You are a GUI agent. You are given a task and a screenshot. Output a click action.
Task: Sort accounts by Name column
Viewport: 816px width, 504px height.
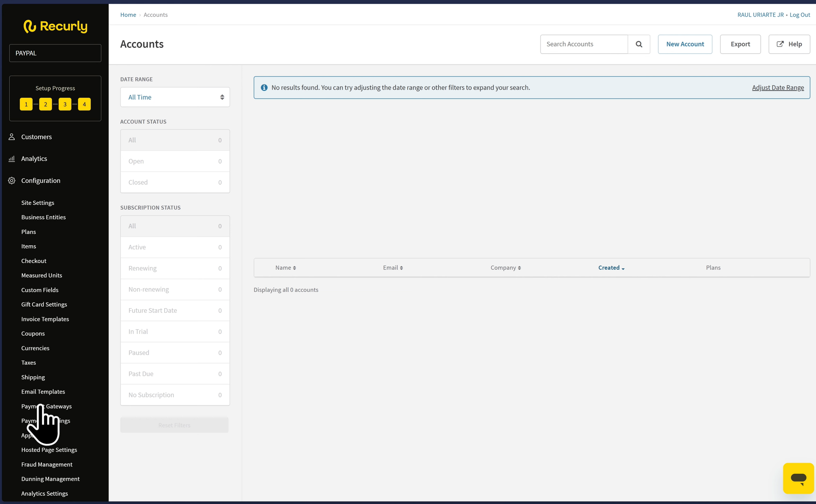285,268
